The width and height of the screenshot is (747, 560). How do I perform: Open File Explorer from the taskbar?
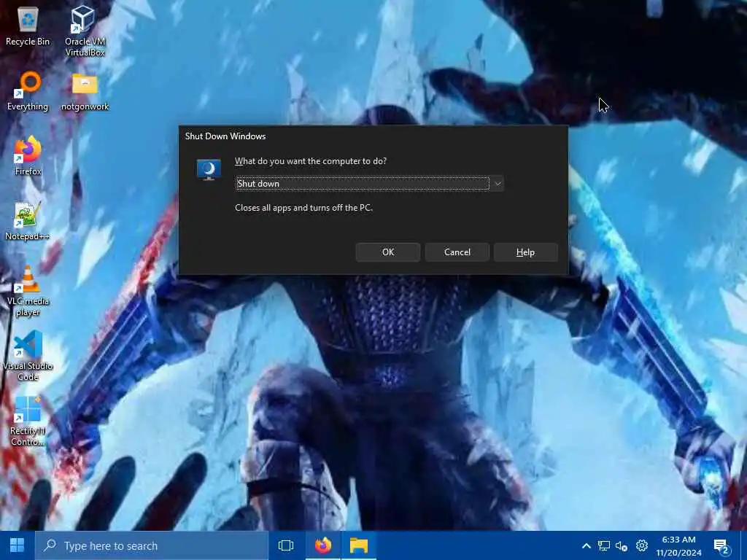pyautogui.click(x=359, y=545)
